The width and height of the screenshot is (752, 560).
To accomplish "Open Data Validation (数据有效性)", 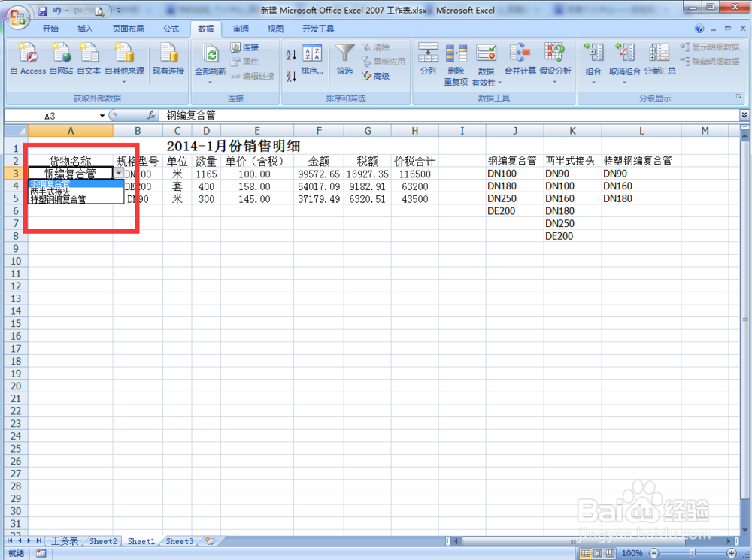I will [x=487, y=64].
